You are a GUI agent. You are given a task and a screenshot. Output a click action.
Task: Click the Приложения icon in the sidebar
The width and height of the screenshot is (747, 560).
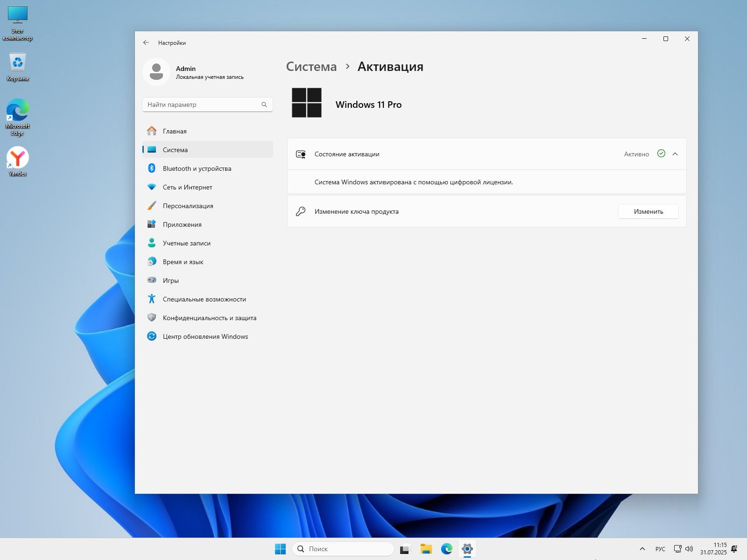152,224
